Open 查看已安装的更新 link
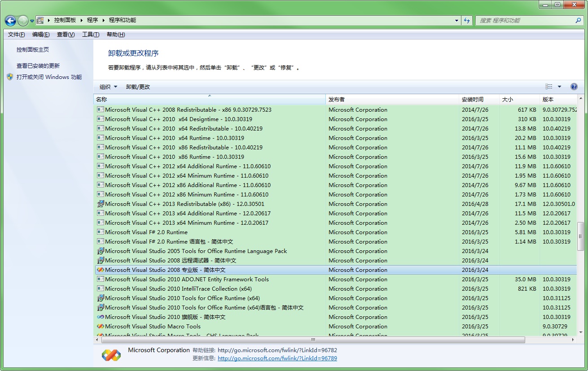Viewport: 588px width, 371px height. coord(38,66)
